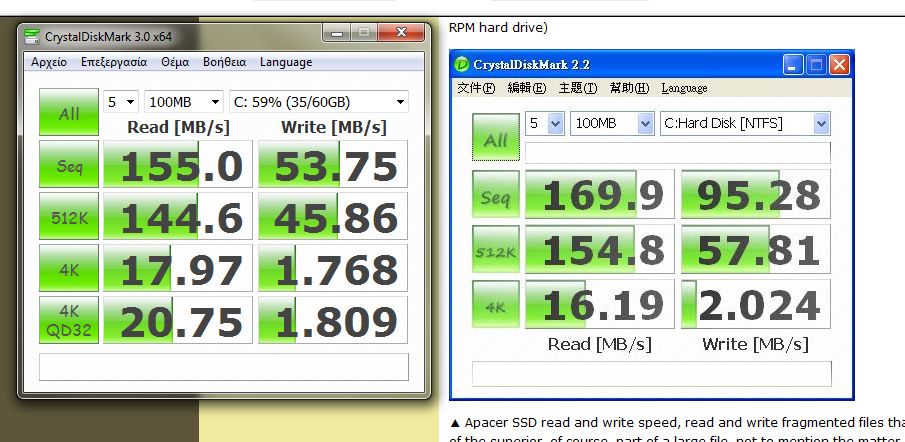Minimize the CrystalDiskMark 2.2 window

793,65
